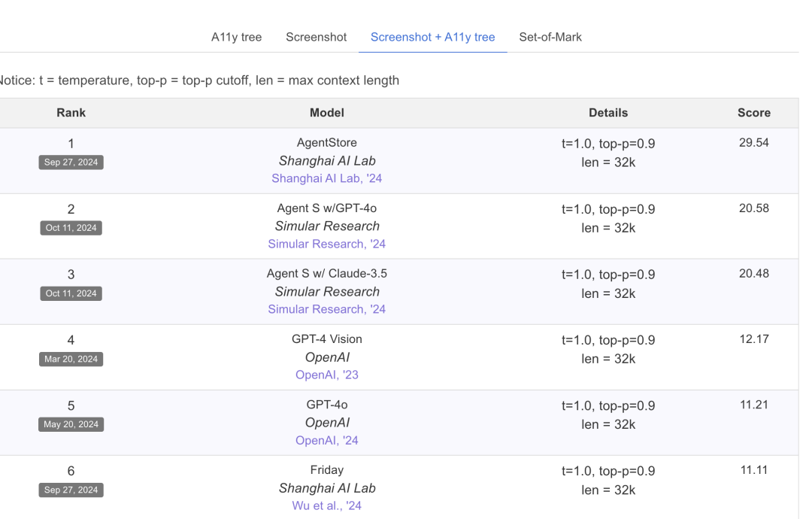The image size is (812, 519).
Task: Open the OpenAI, '24 link under GPT-4o
Action: 326,440
